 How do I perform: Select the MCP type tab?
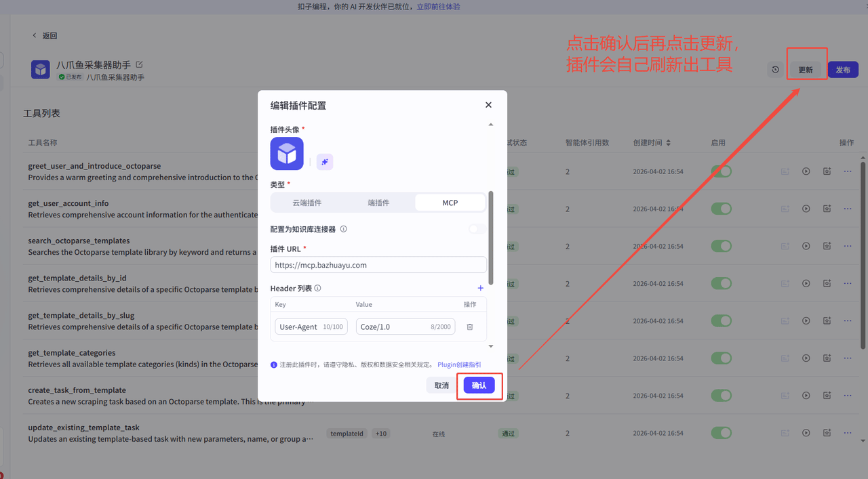pos(450,203)
